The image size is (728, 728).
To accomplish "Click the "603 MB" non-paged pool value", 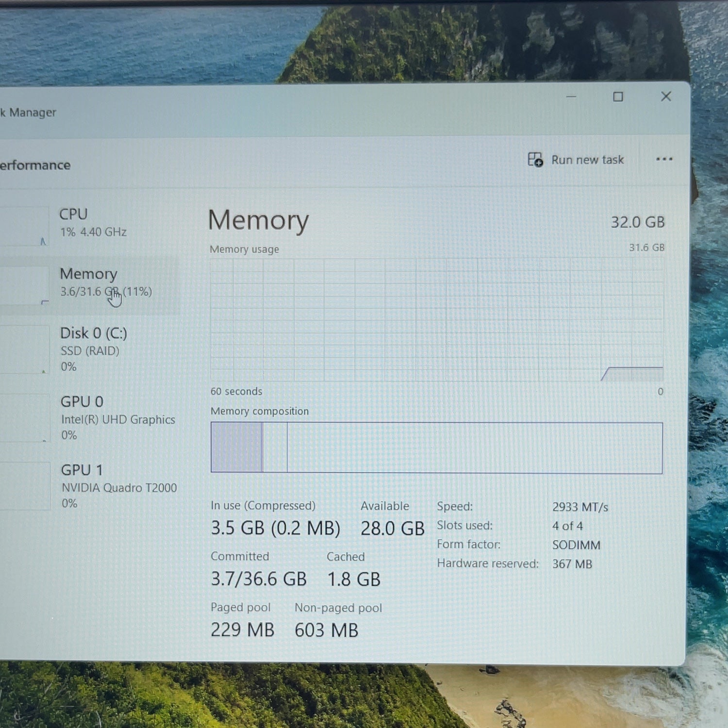I will click(x=327, y=630).
